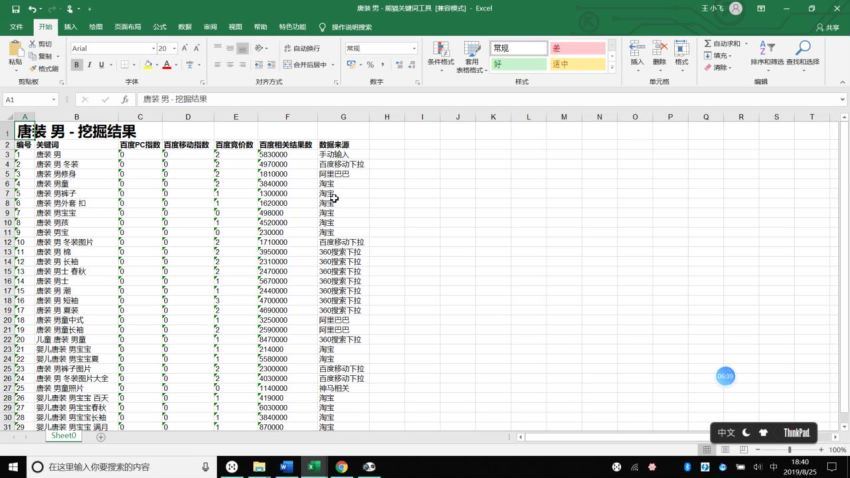Click the Copy (复制) button
The image size is (850, 478).
coord(40,56)
